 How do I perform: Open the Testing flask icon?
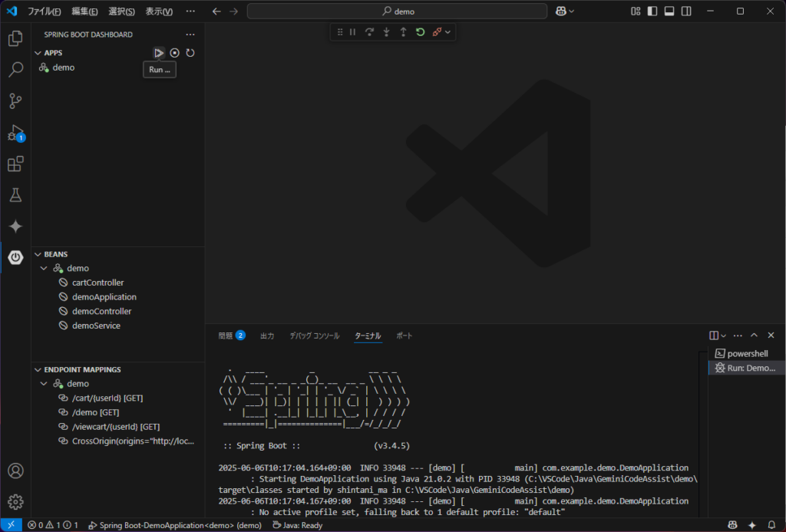click(x=15, y=195)
